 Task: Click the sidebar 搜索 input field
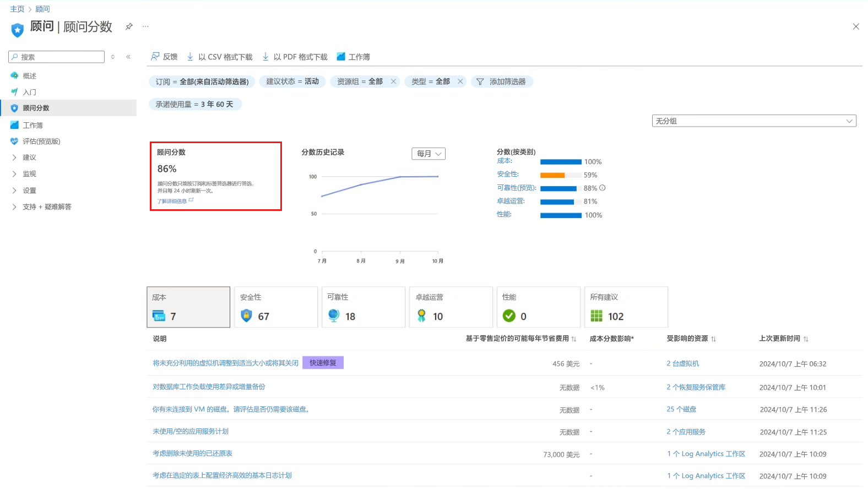[x=56, y=57]
